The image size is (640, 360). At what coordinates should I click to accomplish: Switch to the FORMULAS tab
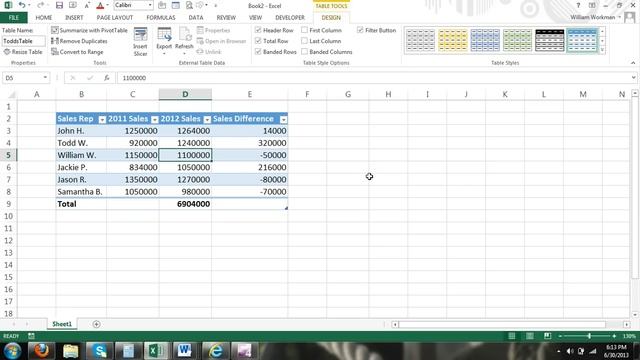[161, 18]
